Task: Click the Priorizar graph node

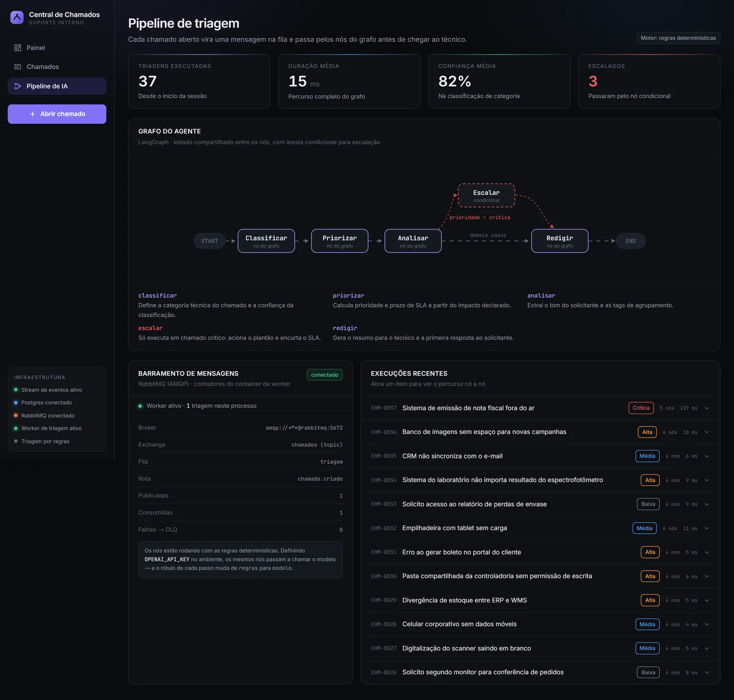Action: 339,241
